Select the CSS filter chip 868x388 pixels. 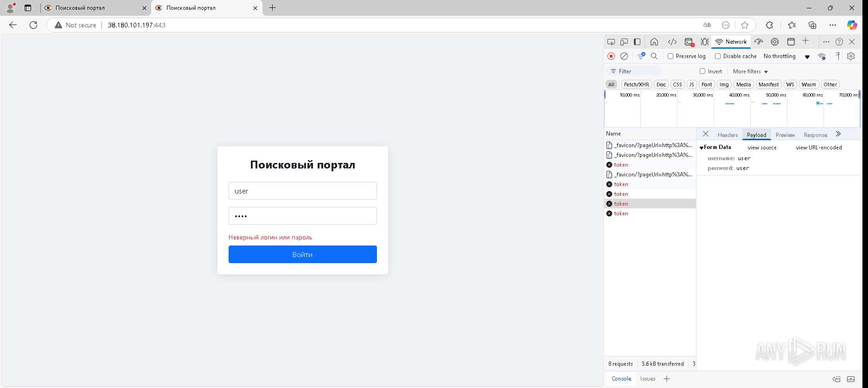(x=677, y=84)
